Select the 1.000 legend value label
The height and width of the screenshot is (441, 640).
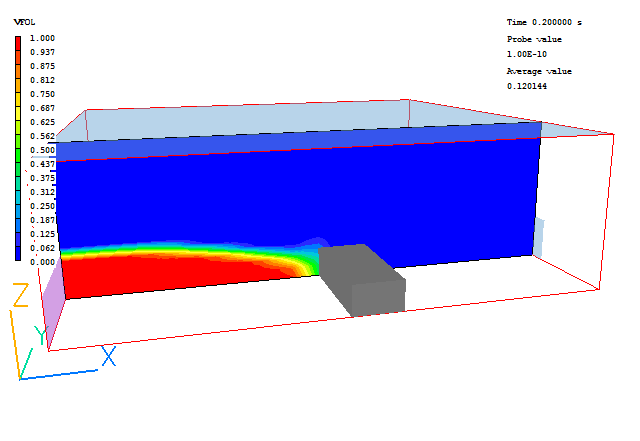pyautogui.click(x=42, y=38)
